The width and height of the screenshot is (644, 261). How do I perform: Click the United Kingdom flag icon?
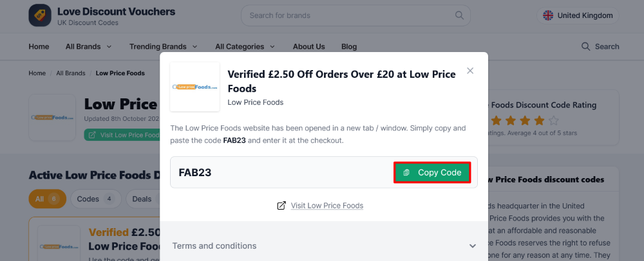[x=548, y=15]
